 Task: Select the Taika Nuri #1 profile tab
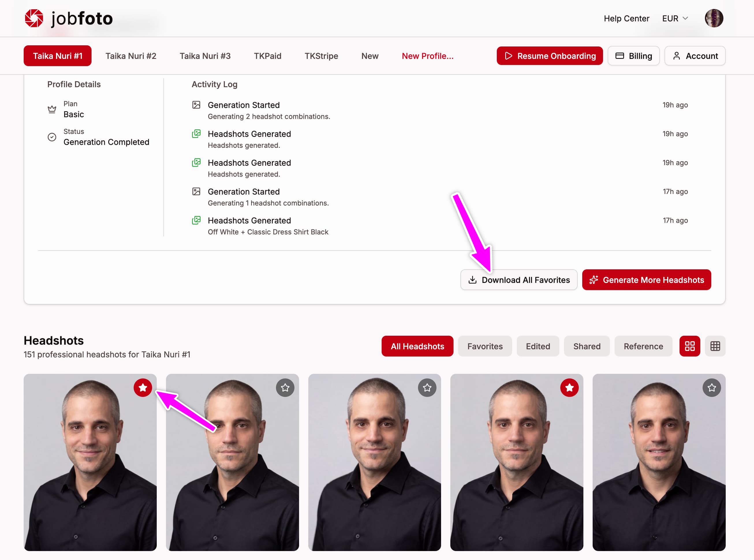(58, 56)
